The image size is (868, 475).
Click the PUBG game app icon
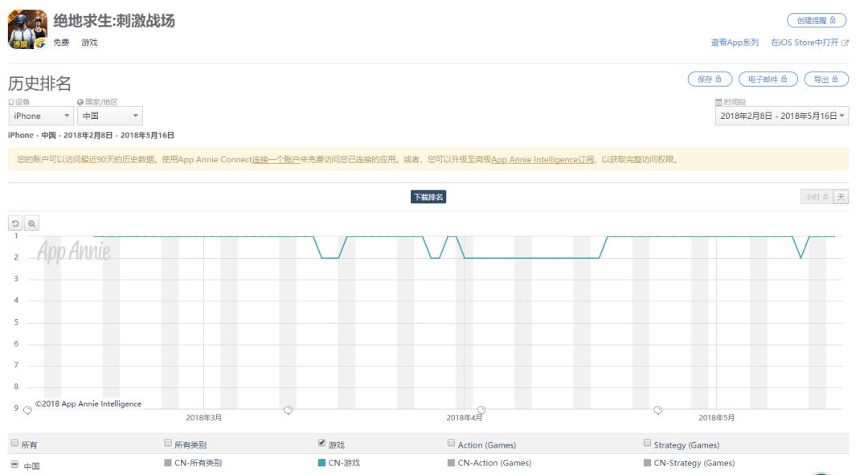(27, 30)
